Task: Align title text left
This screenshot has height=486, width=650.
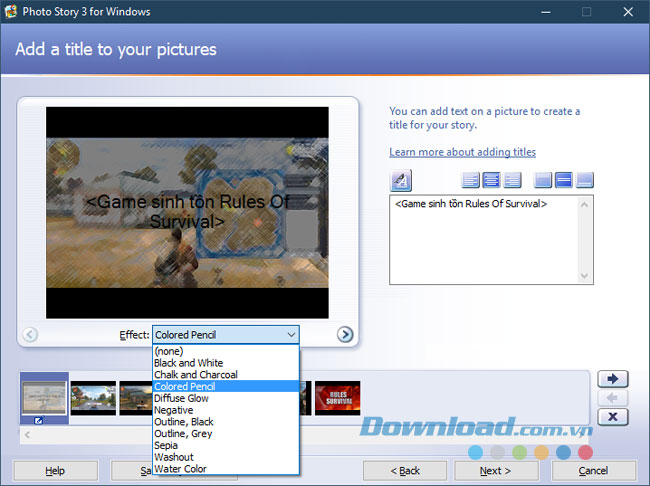Action: (471, 180)
